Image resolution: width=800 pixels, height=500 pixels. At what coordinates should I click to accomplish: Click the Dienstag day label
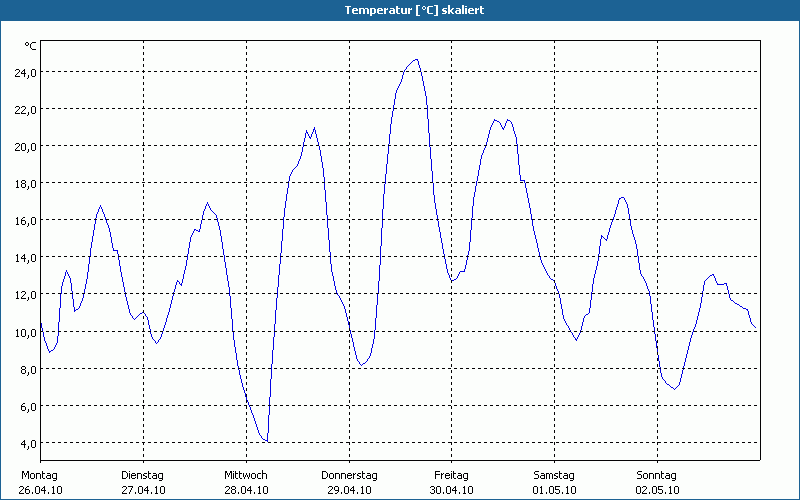(x=142, y=476)
